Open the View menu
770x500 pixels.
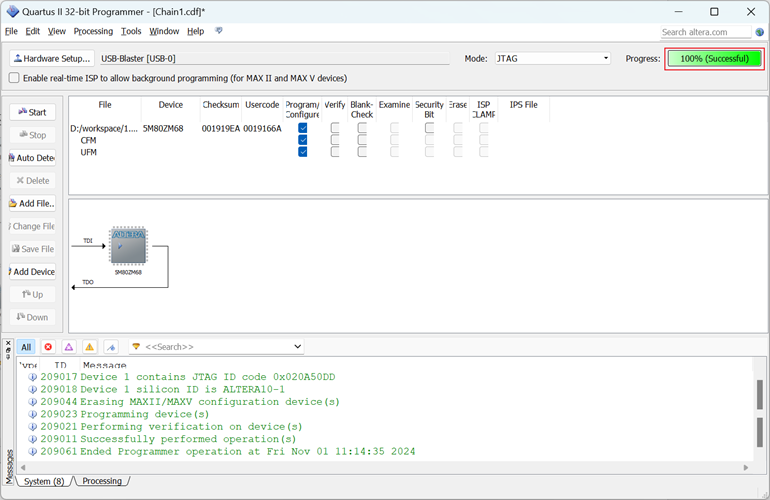click(x=56, y=31)
